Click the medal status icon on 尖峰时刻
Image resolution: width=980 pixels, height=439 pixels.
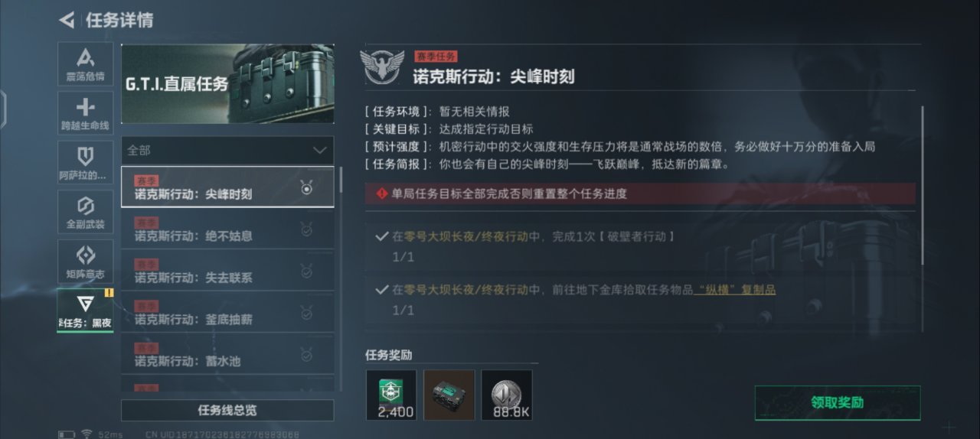307,187
